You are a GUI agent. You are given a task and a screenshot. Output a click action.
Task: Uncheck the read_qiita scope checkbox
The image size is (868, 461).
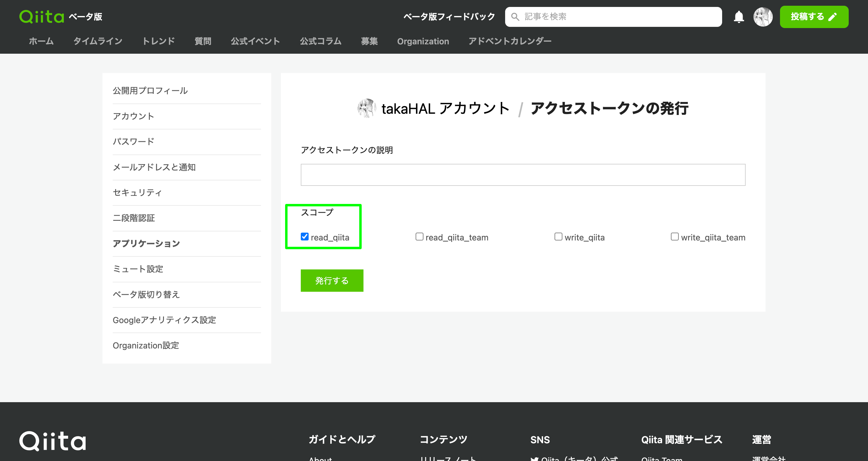pyautogui.click(x=305, y=237)
